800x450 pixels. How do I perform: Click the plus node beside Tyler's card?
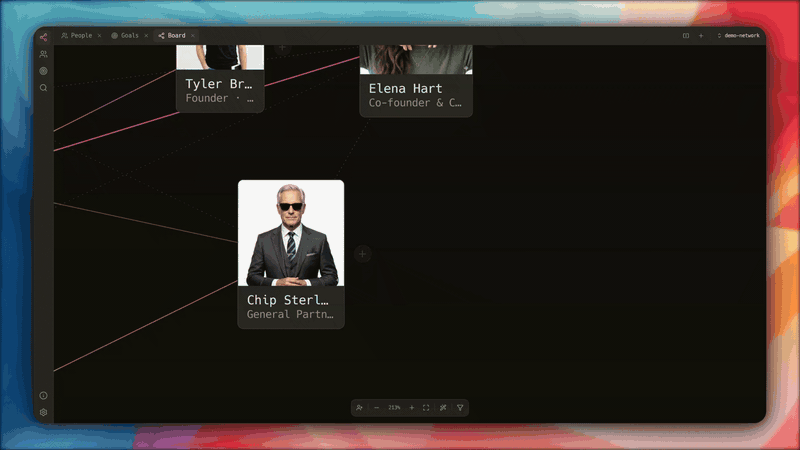[x=282, y=48]
